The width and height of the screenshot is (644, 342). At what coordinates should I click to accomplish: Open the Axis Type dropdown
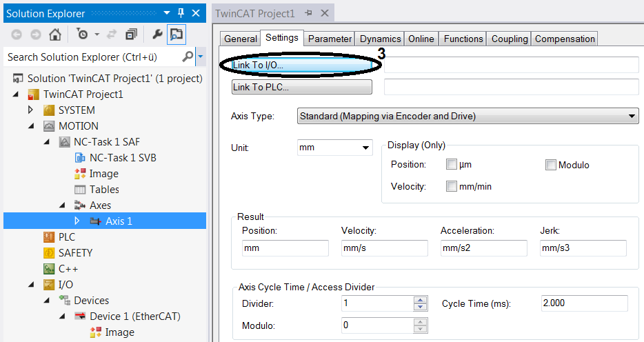[x=467, y=116]
